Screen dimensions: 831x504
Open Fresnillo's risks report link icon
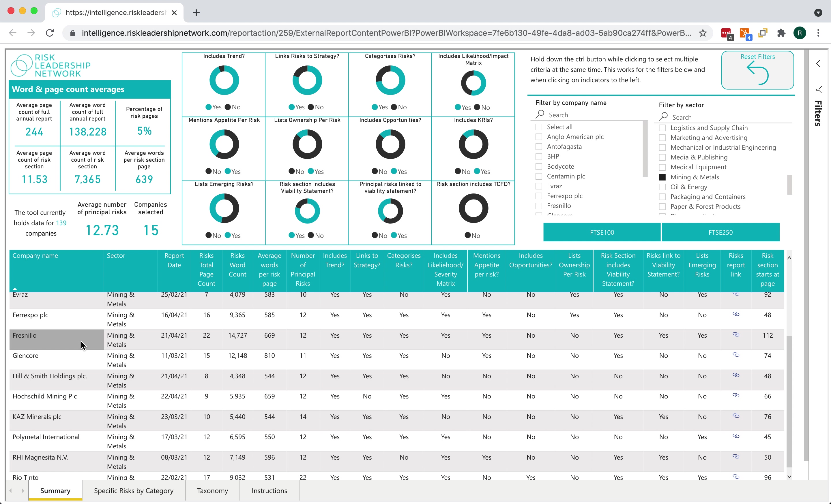pos(736,334)
